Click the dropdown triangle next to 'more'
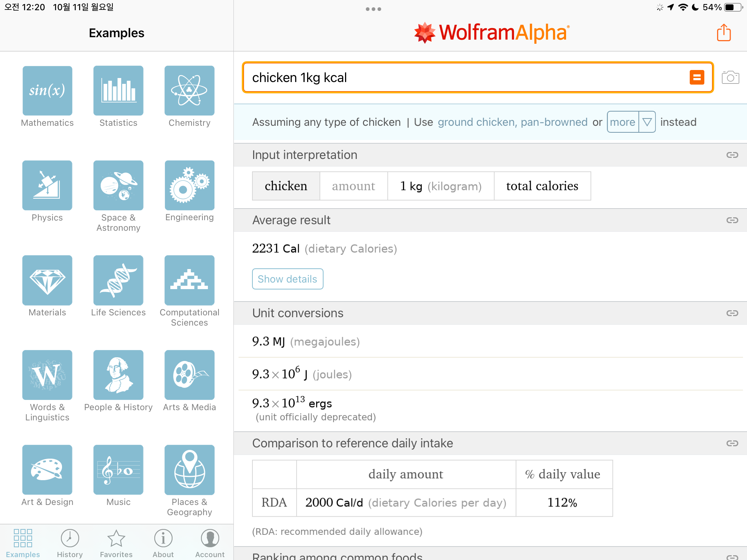Screen dimensions: 747x560 647,122
